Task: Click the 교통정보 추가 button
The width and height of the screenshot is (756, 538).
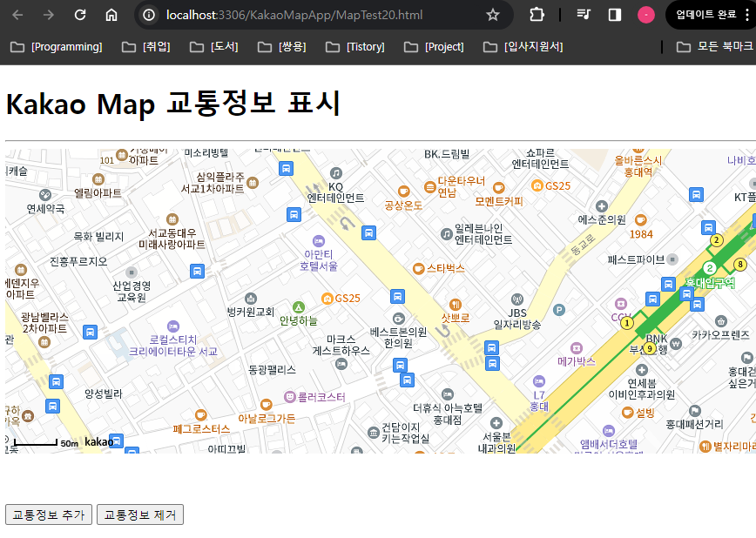Action: (x=49, y=514)
